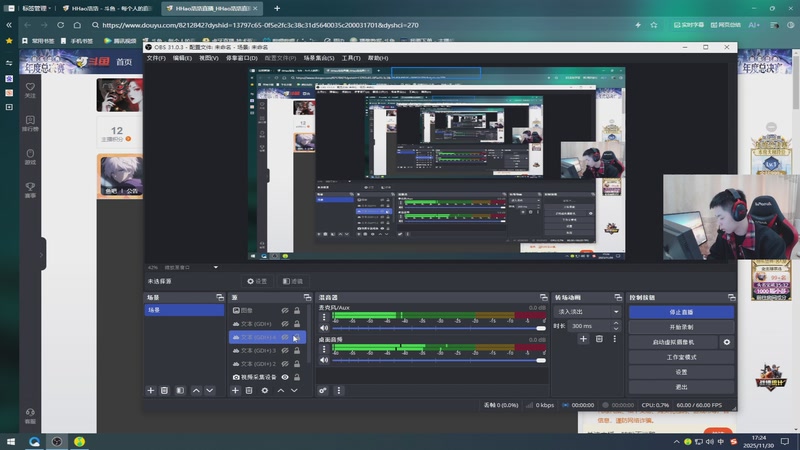Open OBS 停靠窗口(D) menu

coord(242,58)
